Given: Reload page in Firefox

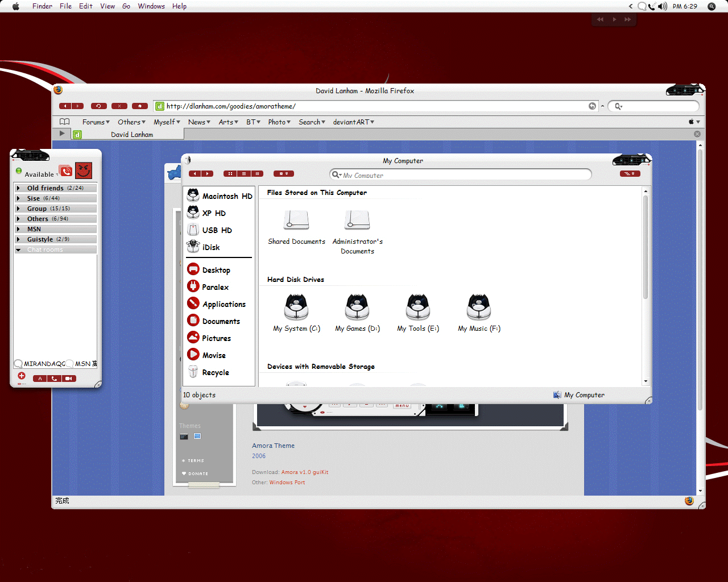Looking at the screenshot, I should tap(99, 106).
